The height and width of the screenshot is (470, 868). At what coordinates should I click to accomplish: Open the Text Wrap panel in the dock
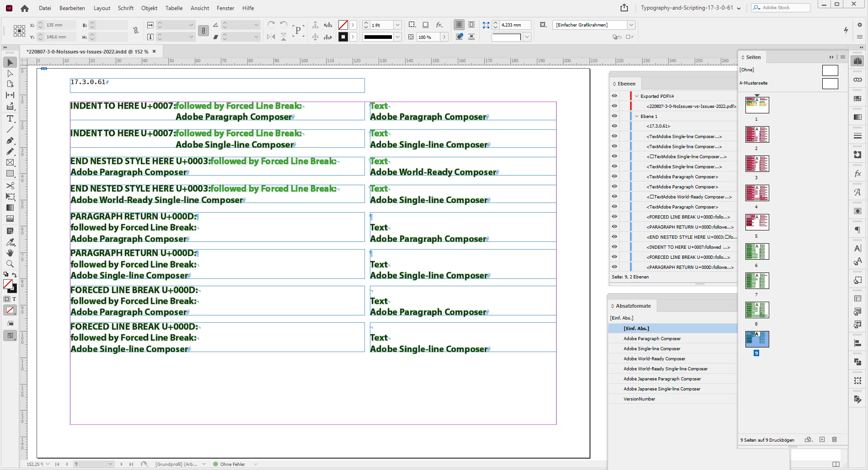[x=857, y=211]
